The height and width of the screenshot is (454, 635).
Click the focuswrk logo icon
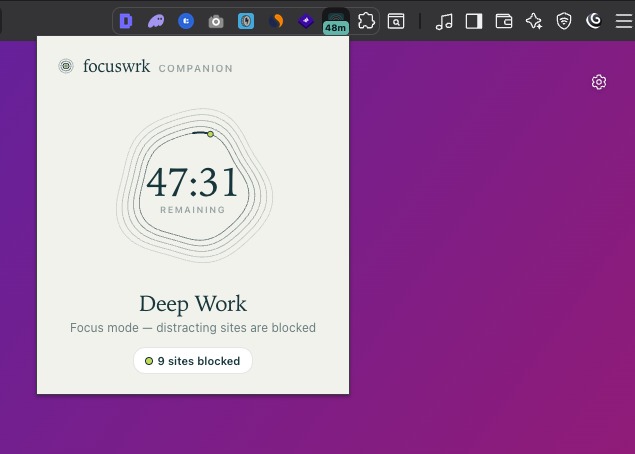tap(66, 66)
